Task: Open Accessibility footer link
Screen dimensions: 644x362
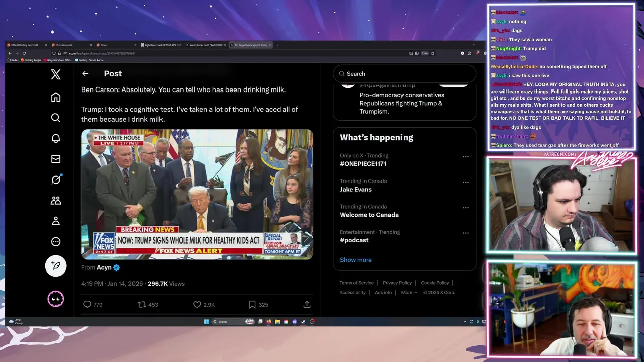Action: pyautogui.click(x=352, y=292)
